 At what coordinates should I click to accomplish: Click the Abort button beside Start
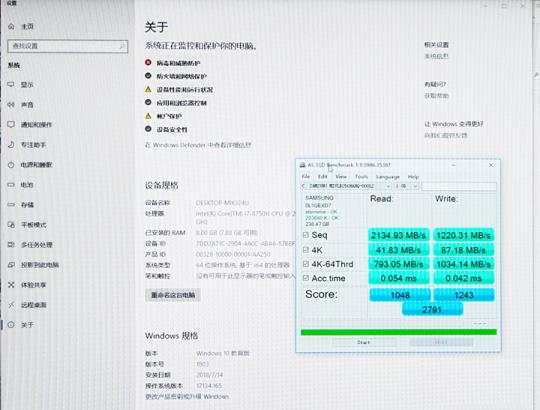click(441, 342)
